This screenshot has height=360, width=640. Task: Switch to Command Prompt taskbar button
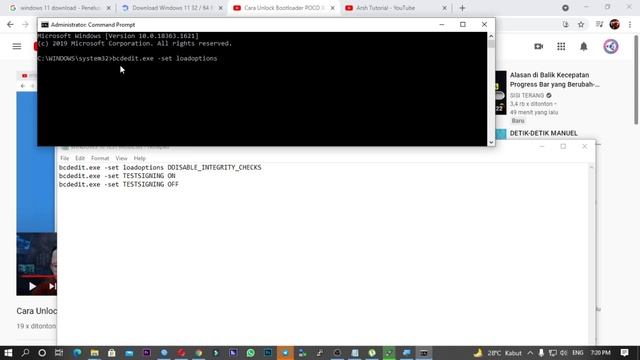[424, 353]
